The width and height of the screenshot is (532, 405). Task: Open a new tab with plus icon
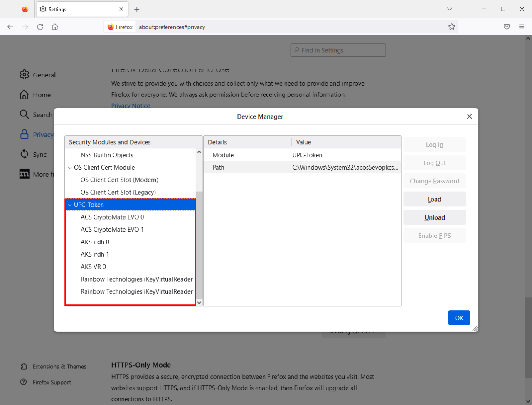(x=137, y=9)
